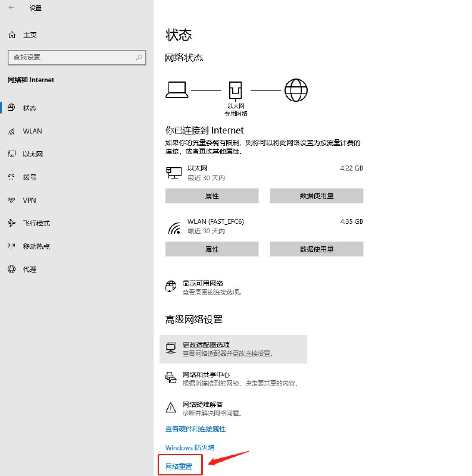Click the ethernet port icon in diagram
The image size is (472, 476).
pyautogui.click(x=235, y=90)
